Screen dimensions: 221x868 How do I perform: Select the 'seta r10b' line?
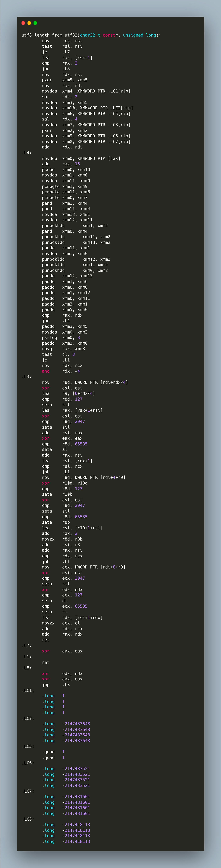(x=57, y=494)
